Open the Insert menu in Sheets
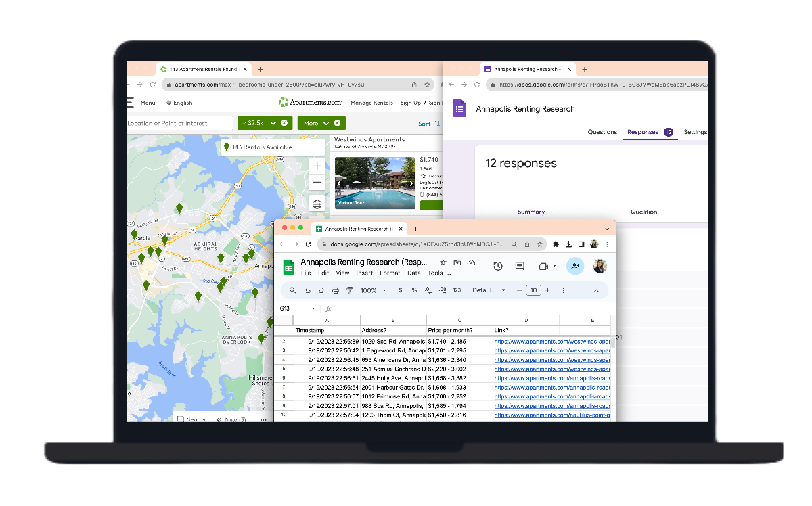Image resolution: width=812 pixels, height=506 pixels. (x=364, y=273)
